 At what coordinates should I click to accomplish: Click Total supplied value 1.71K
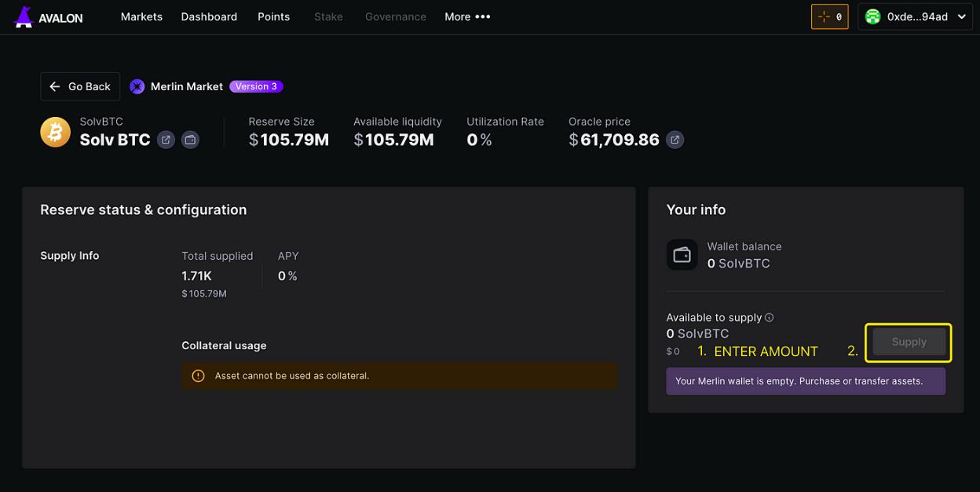(197, 276)
